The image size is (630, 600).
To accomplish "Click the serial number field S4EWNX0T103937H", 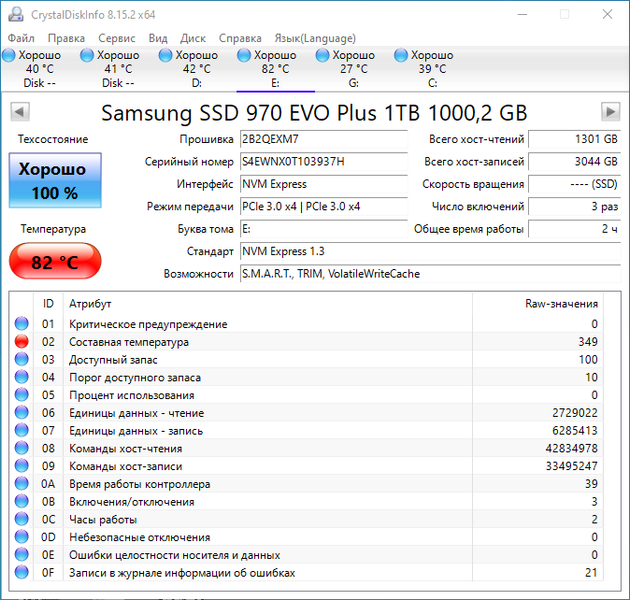I will pos(324,162).
